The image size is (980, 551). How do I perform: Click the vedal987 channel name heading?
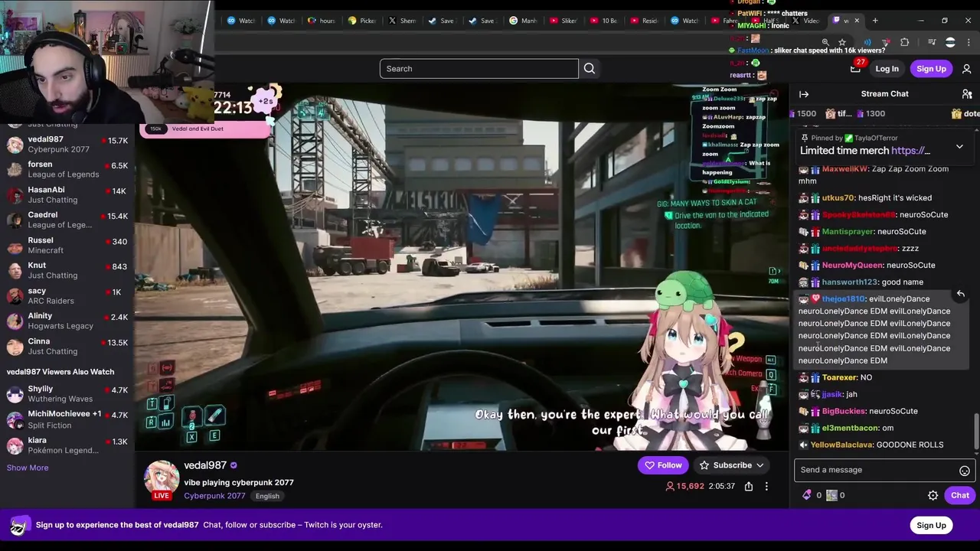click(205, 465)
